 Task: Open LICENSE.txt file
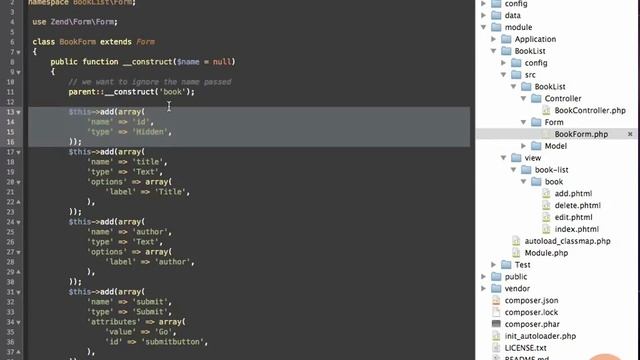click(525, 347)
